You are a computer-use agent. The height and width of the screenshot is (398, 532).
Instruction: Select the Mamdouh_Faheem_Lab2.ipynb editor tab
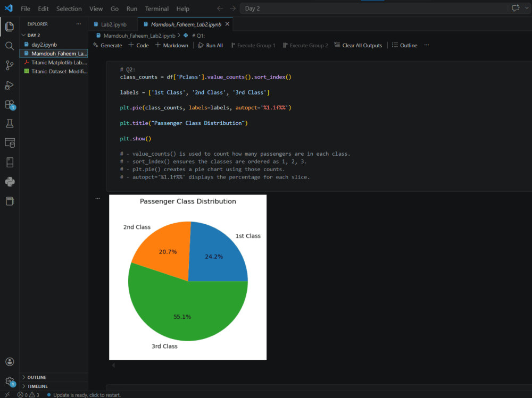[186, 24]
